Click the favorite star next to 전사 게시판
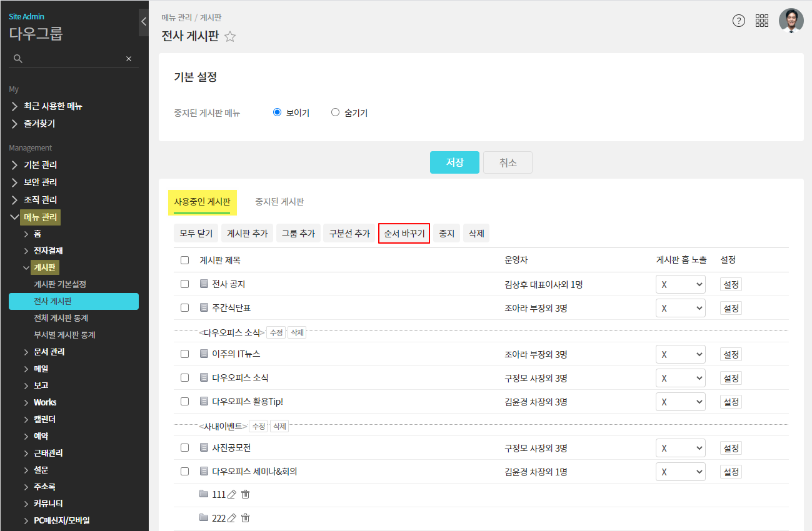This screenshot has width=812, height=531. point(230,37)
